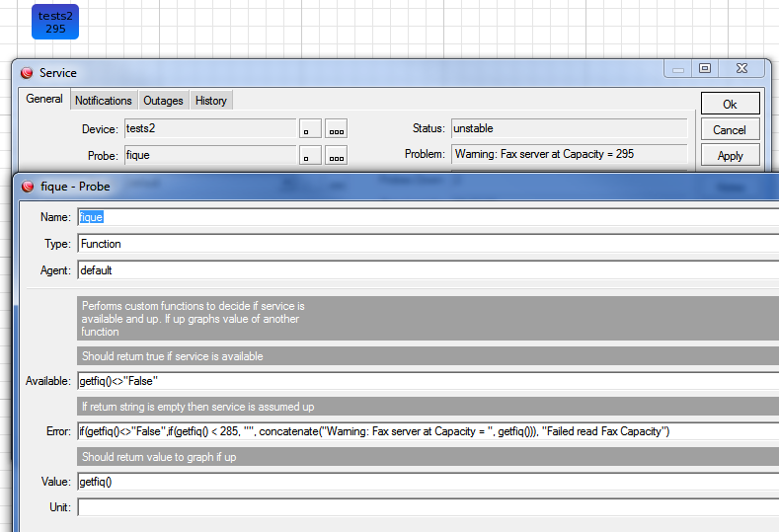Open Probe browse button with three dots
779x532 pixels.
click(337, 156)
